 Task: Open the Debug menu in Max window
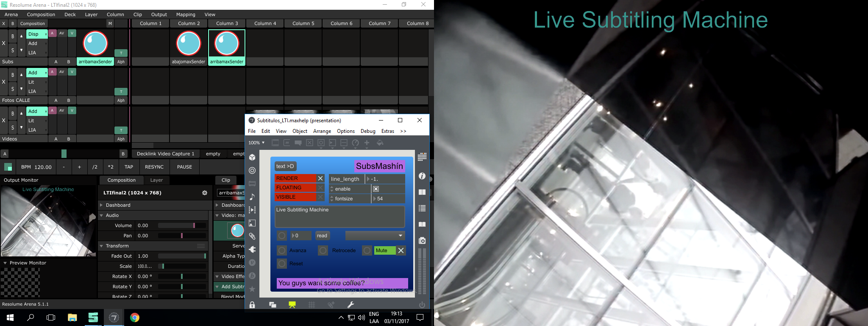(x=368, y=131)
